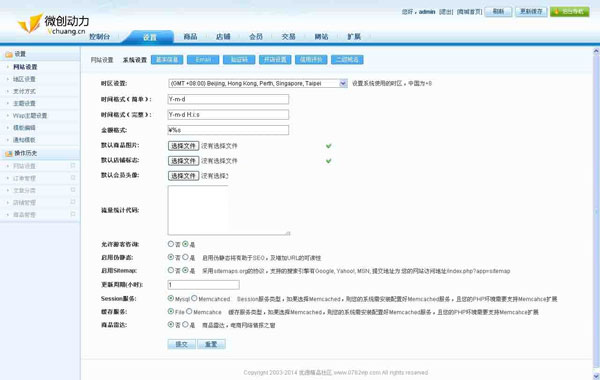Click the 流量统计代码 text area
Viewport: 600px width, 380px height.
(229, 210)
